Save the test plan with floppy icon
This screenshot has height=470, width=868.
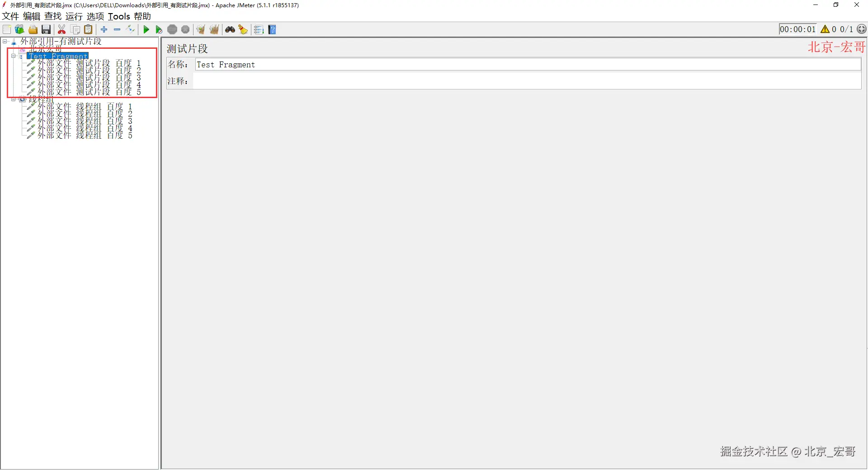(x=46, y=30)
